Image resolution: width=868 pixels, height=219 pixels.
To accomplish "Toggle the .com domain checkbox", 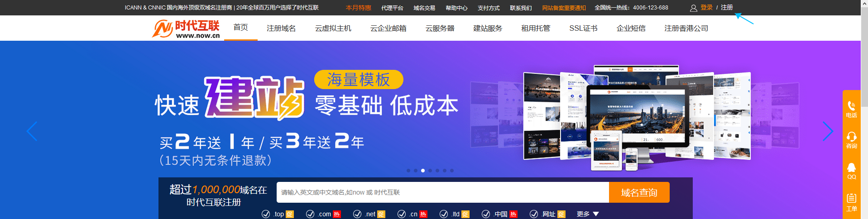I will tap(310, 214).
